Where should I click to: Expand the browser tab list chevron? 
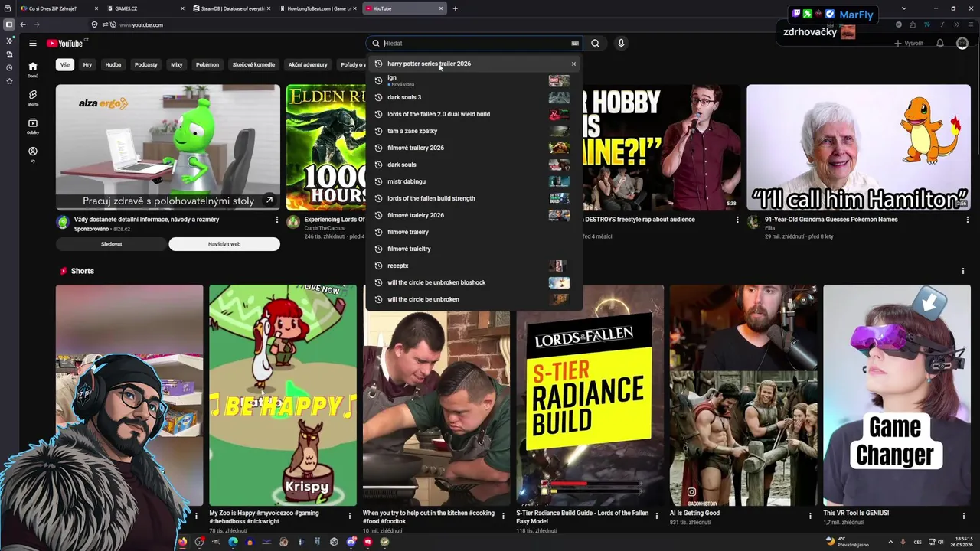(904, 8)
